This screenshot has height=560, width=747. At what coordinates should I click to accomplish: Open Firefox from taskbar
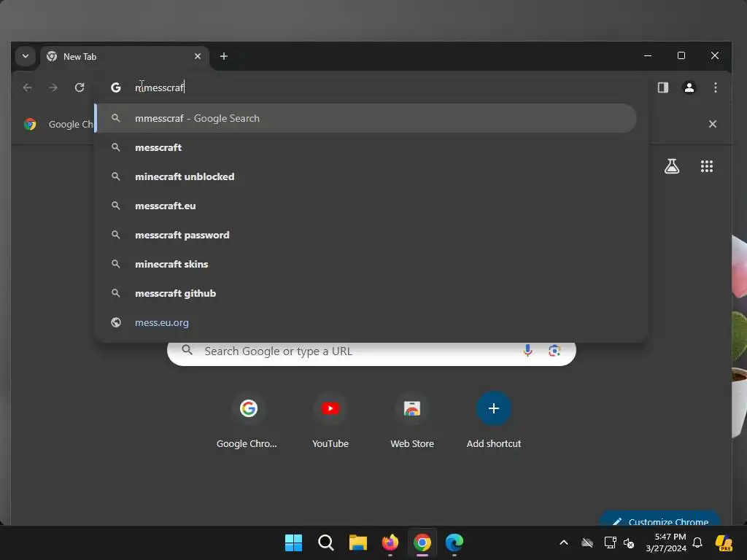point(390,542)
